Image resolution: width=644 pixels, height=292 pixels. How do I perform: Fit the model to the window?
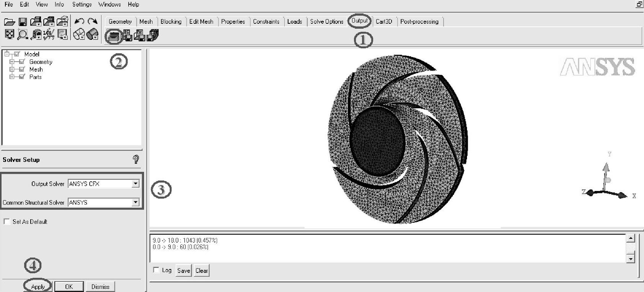(x=9, y=34)
